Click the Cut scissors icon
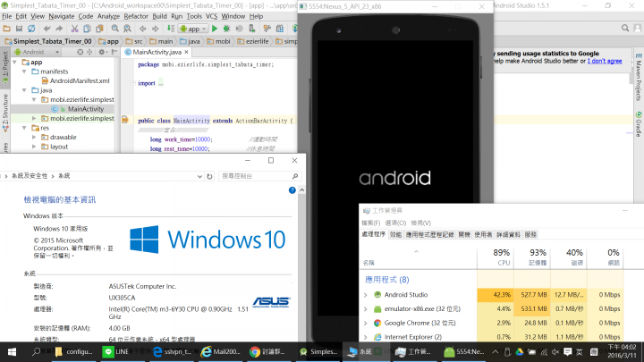 tap(74, 29)
